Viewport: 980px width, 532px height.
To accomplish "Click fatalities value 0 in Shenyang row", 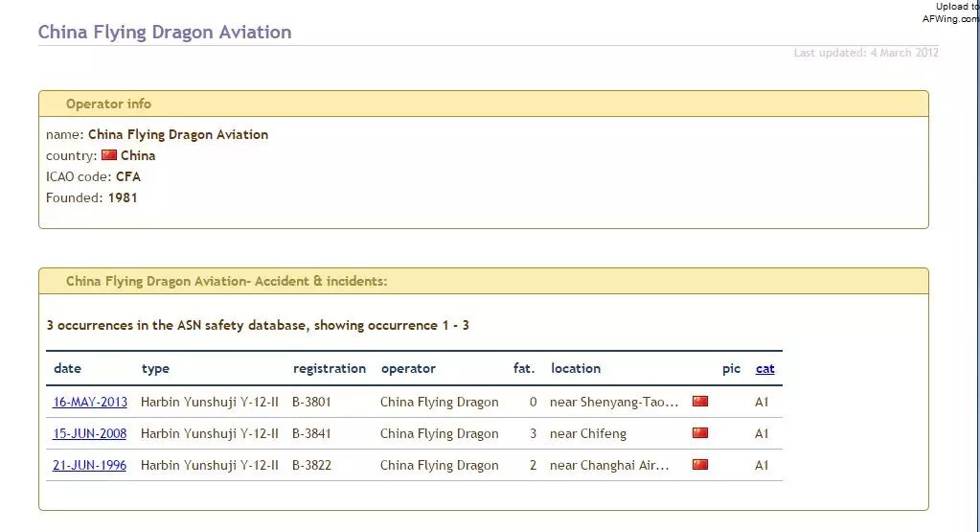I will (534, 402).
